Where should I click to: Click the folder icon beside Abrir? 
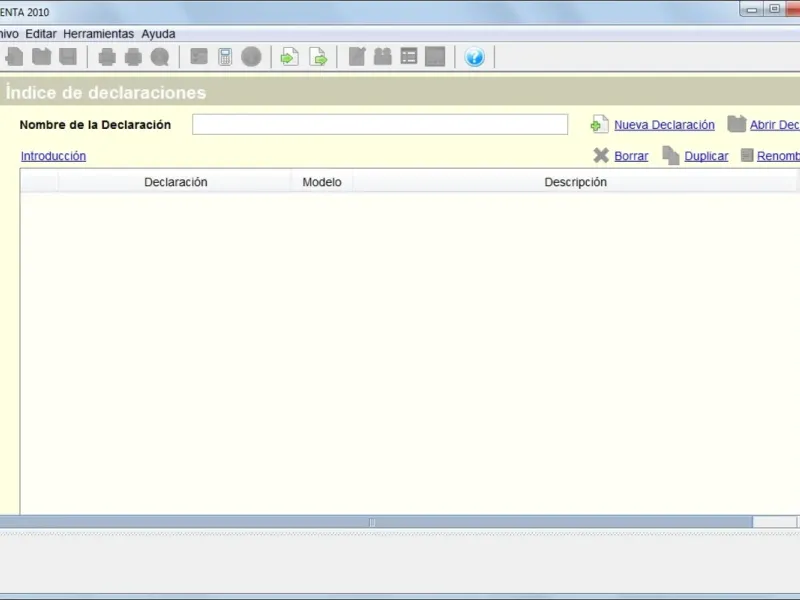click(x=736, y=124)
